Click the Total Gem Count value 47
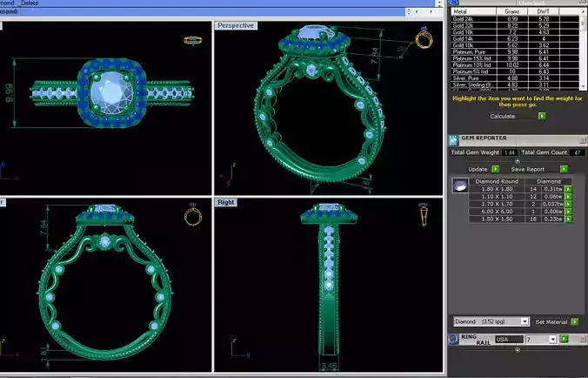 (577, 152)
